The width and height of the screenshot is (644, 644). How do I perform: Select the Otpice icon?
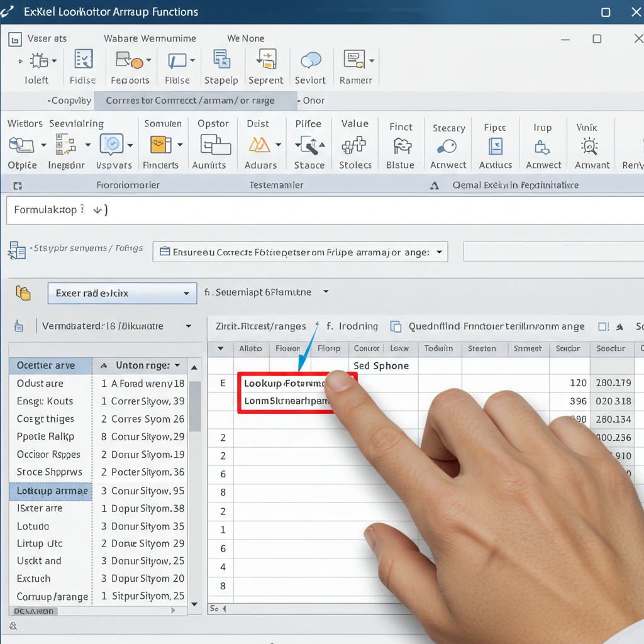point(21,145)
